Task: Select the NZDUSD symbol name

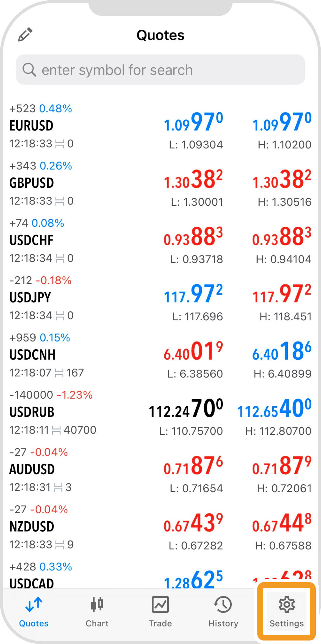Action: (32, 527)
